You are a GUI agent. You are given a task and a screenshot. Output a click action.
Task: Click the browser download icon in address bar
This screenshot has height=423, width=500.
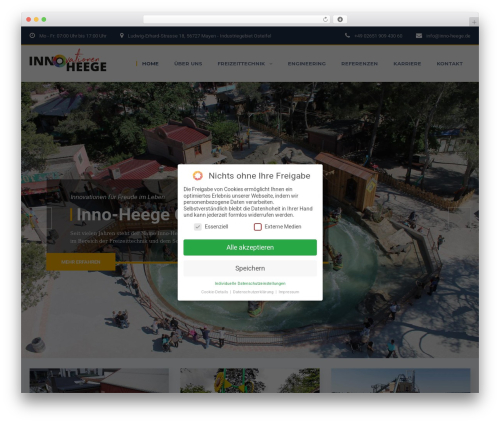point(340,20)
